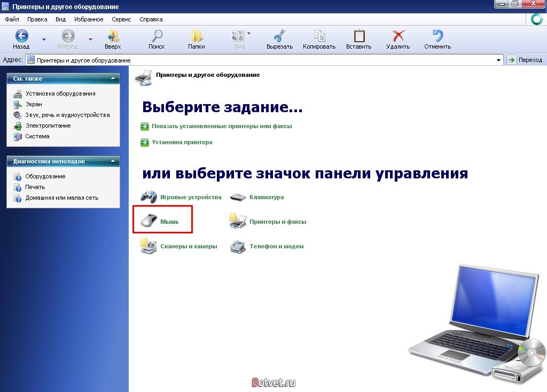Screen dimensions: 547x392
Task: Open Установка оборудования link
Action: pyautogui.click(x=60, y=93)
